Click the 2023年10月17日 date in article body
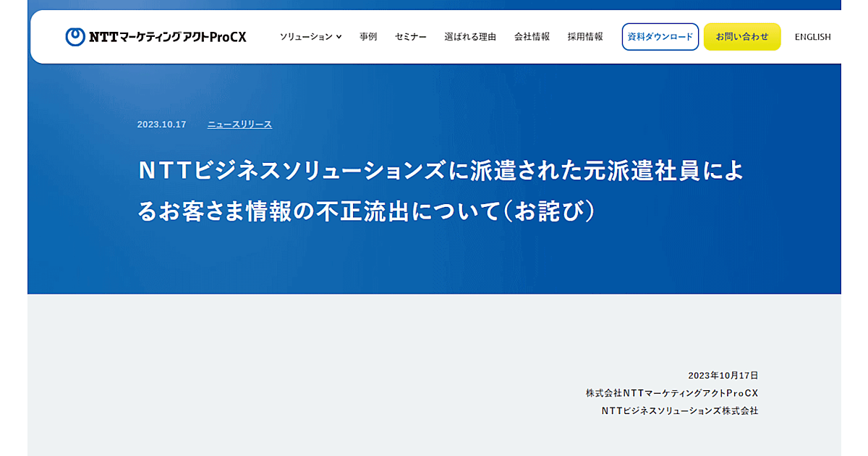868x456 pixels. point(723,376)
